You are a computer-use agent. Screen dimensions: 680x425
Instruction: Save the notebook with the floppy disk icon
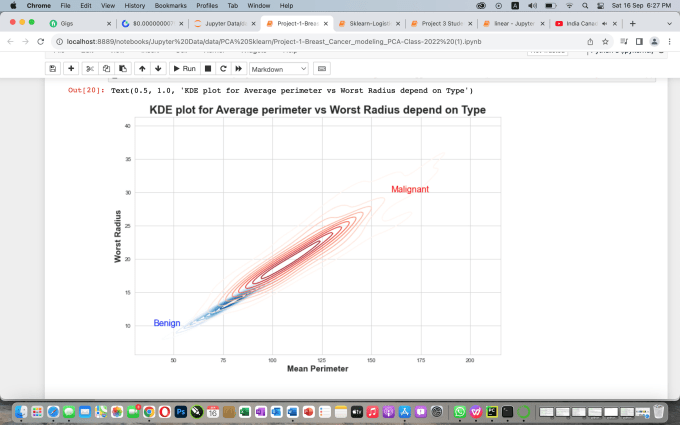[52, 69]
